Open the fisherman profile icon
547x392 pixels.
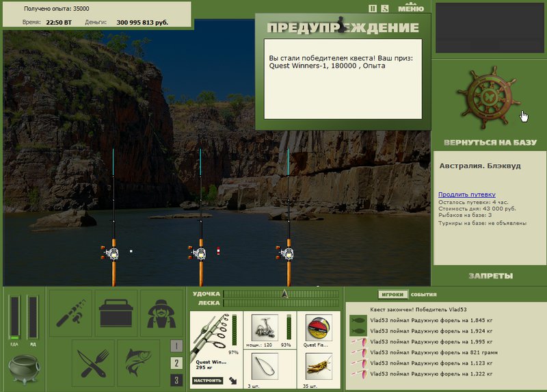pyautogui.click(x=161, y=313)
